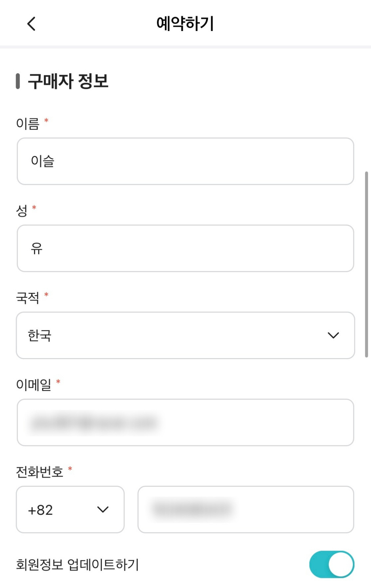
Task: Focus the phone number input field
Action: tap(245, 509)
